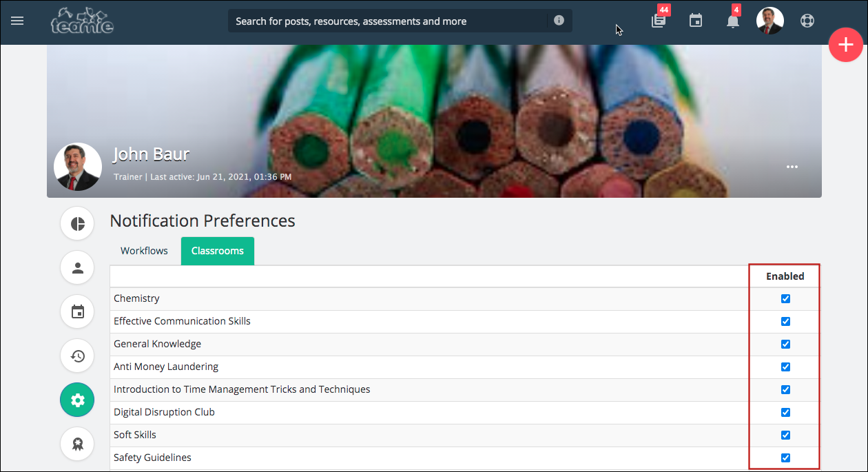Open the calendar sidebar icon
The width and height of the screenshot is (868, 472).
77,312
